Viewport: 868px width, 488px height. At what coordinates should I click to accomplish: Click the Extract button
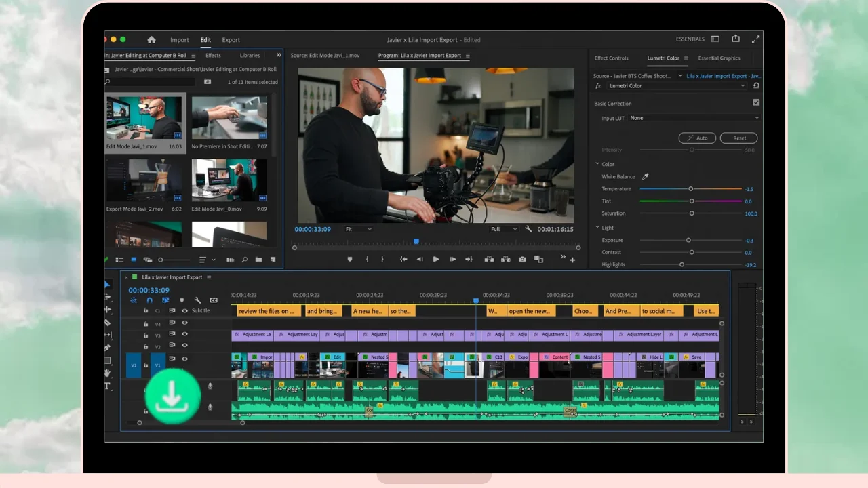[506, 259]
